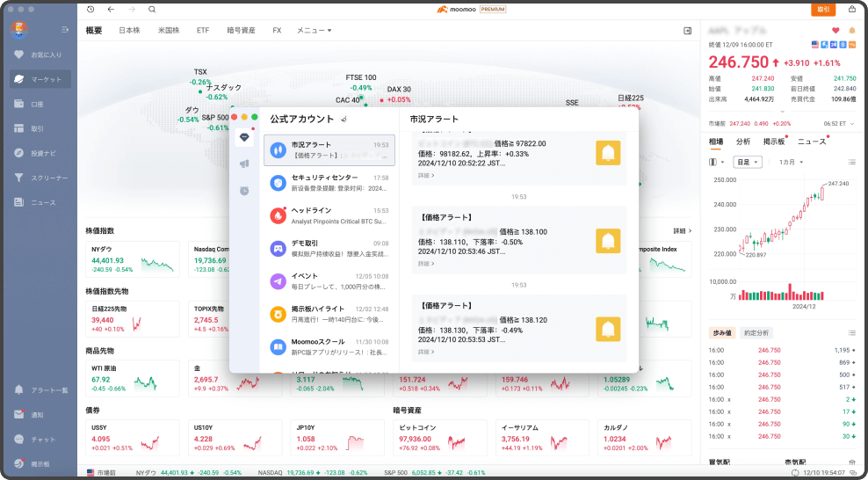
Task: Open マーケット in the sidebar
Action: [x=40, y=79]
